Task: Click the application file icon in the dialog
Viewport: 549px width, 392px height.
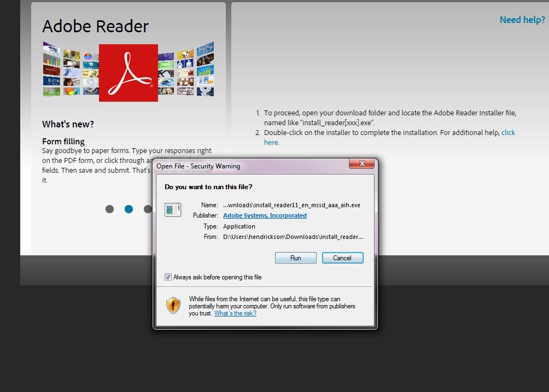Action: click(x=173, y=210)
